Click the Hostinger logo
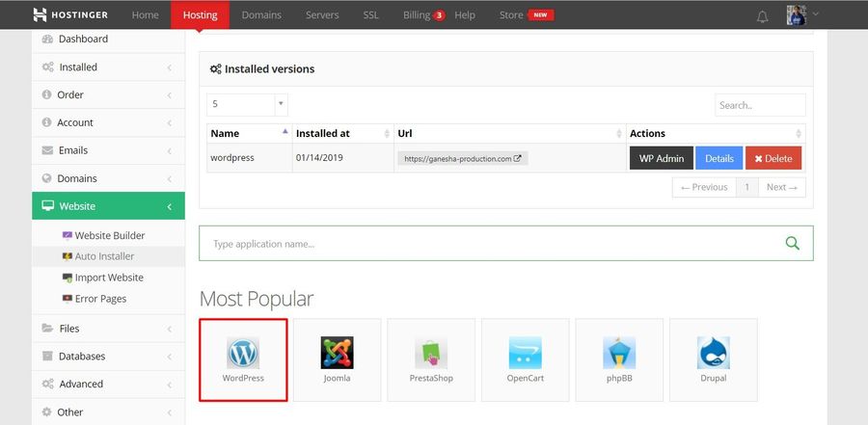Image resolution: width=868 pixels, height=425 pixels. point(70,15)
